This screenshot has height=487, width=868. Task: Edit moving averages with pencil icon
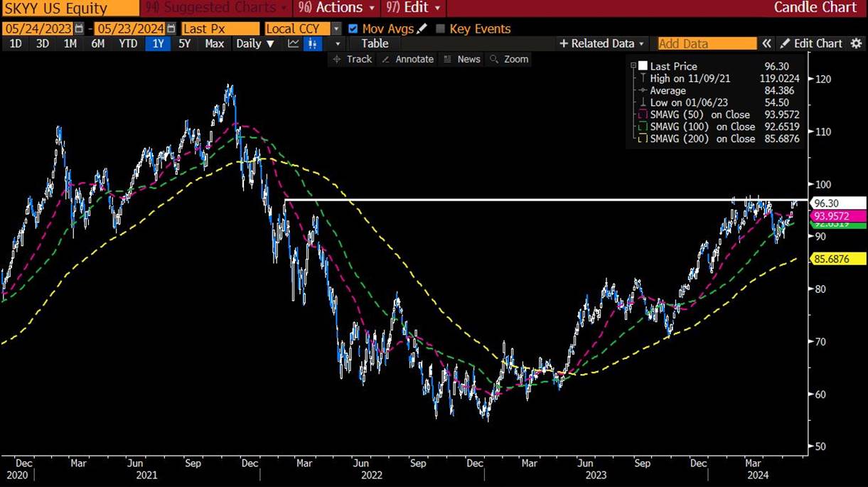pos(422,28)
